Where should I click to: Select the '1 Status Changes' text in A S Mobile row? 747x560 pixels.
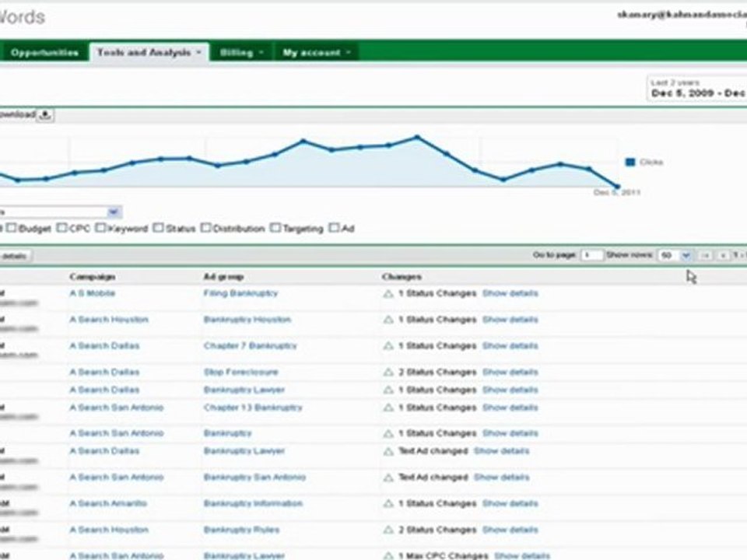437,293
